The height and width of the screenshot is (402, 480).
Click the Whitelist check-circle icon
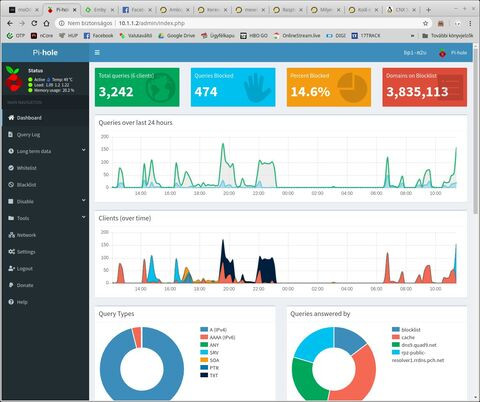point(11,168)
